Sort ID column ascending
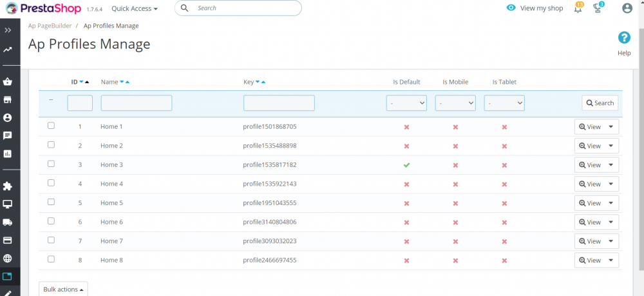 (87, 83)
